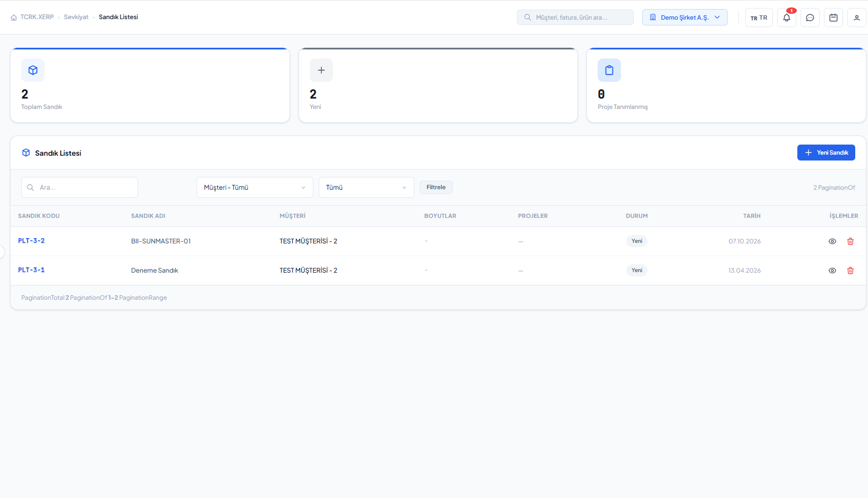Open the Müşteri - Tümü filter dropdown
Viewport: 868px width, 498px height.
tap(255, 188)
